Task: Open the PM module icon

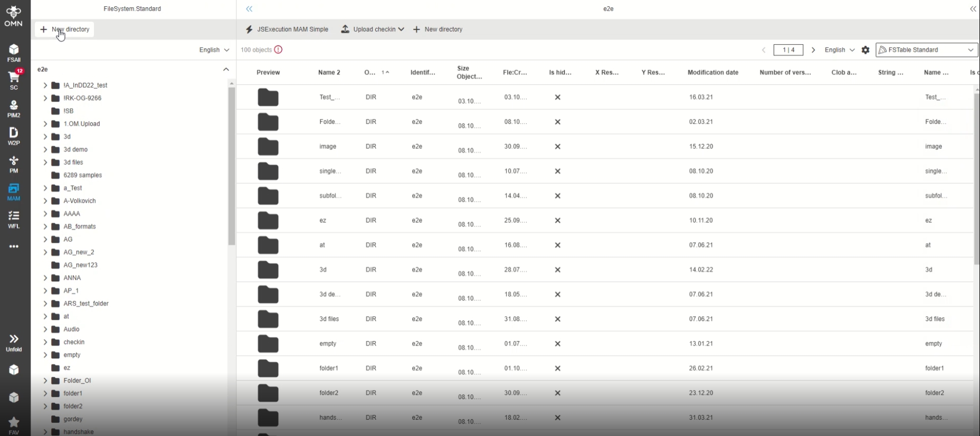Action: pyautogui.click(x=14, y=164)
